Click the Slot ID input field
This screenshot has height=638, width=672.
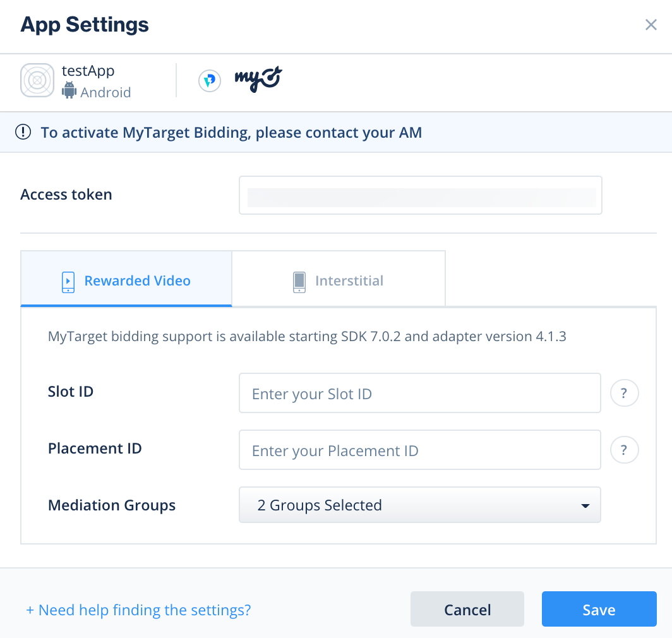tap(419, 393)
